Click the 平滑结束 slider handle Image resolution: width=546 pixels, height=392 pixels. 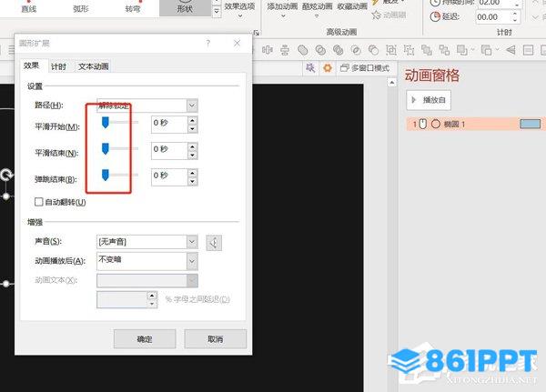106,148
